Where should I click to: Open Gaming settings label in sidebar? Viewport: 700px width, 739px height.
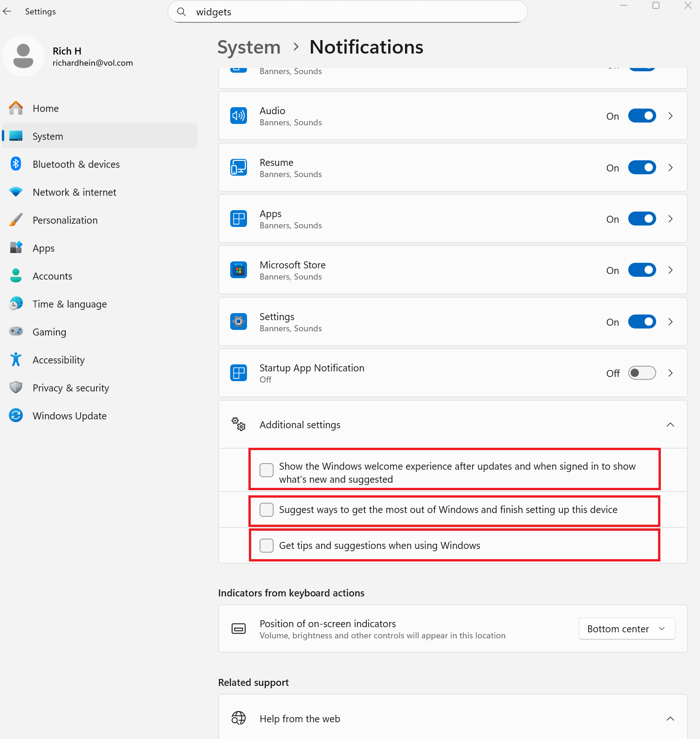49,332
